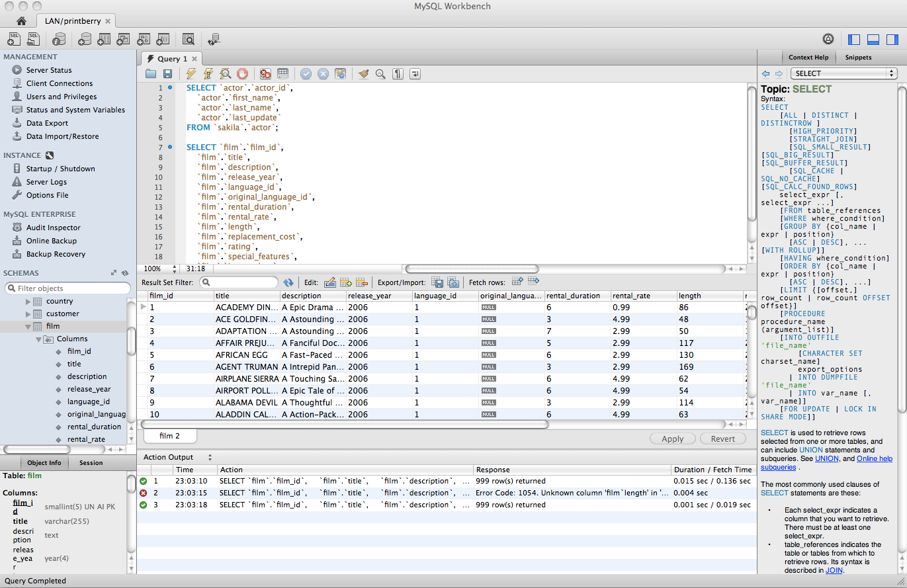Switch to the Snippets tab
Screen dimensions: 907x588
[x=858, y=57]
